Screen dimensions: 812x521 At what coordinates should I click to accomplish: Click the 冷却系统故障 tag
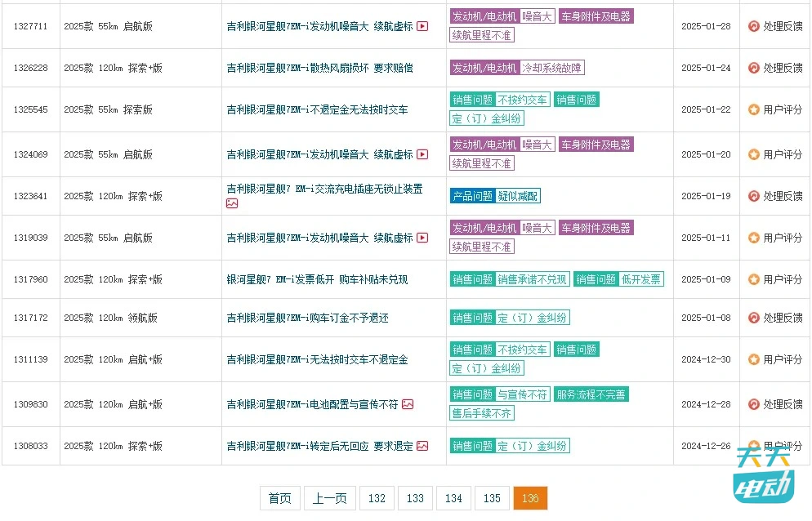(551, 68)
